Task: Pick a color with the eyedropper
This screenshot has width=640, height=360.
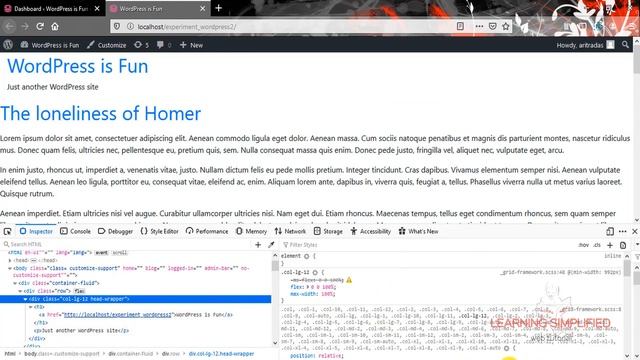Action: 271,244
